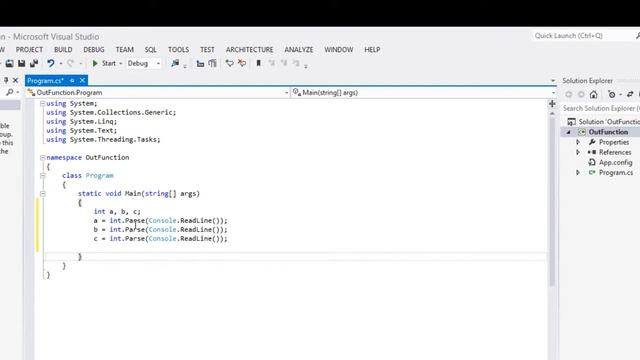Click the Open File toolbar icon

coord(9,63)
